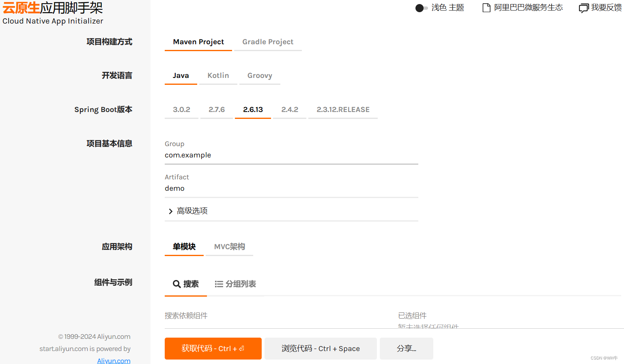
Task: Open the 阿里巴巴微服务生态 link
Action: tap(523, 8)
